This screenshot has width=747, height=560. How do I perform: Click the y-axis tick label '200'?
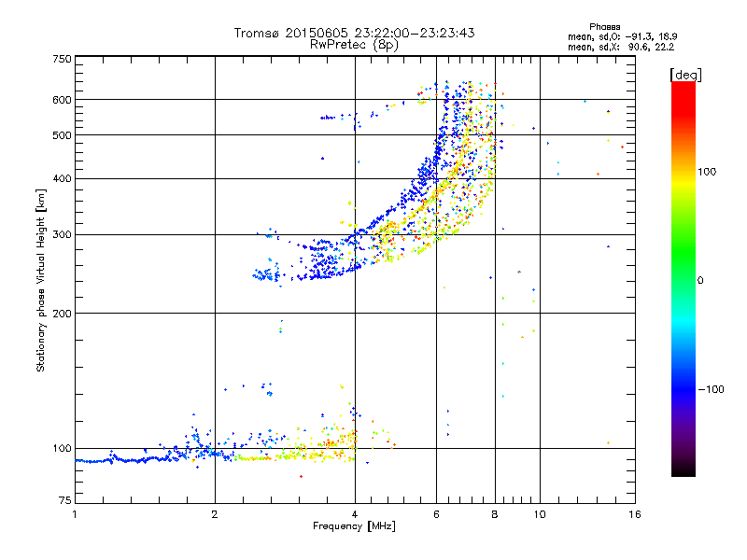tap(62, 314)
